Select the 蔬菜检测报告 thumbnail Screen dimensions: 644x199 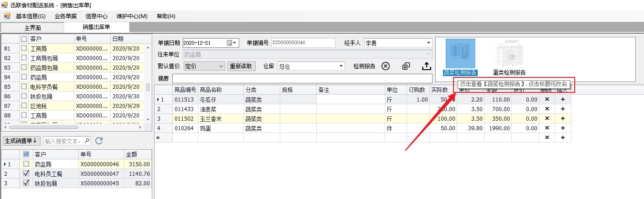click(460, 54)
